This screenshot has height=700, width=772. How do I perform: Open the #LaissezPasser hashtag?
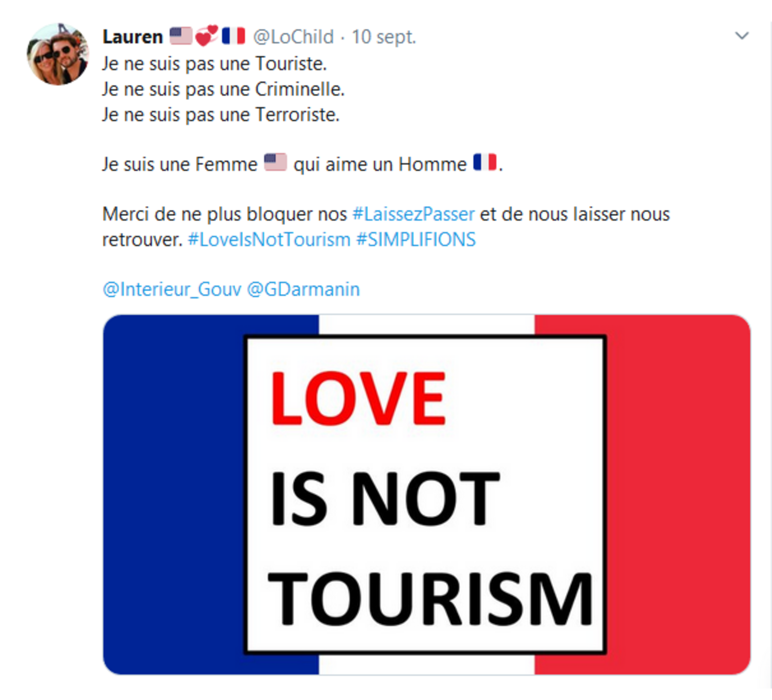[x=414, y=214]
